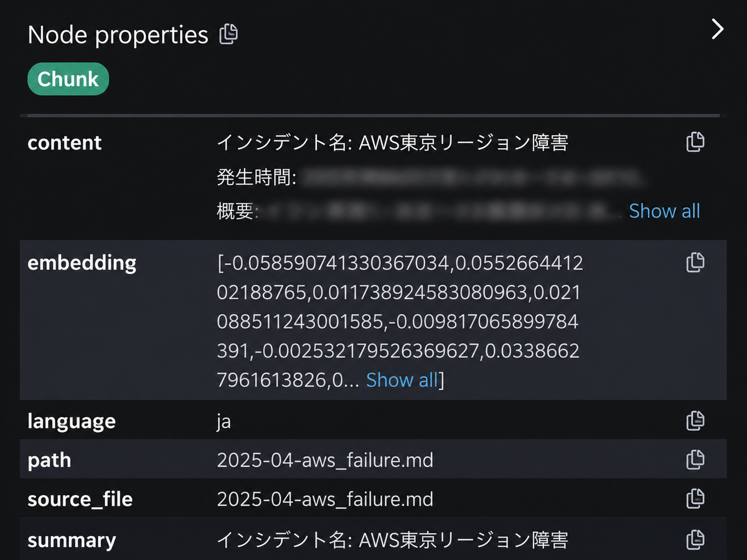Copy all node properties via title icon
The height and width of the screenshot is (560, 747).
pyautogui.click(x=228, y=34)
